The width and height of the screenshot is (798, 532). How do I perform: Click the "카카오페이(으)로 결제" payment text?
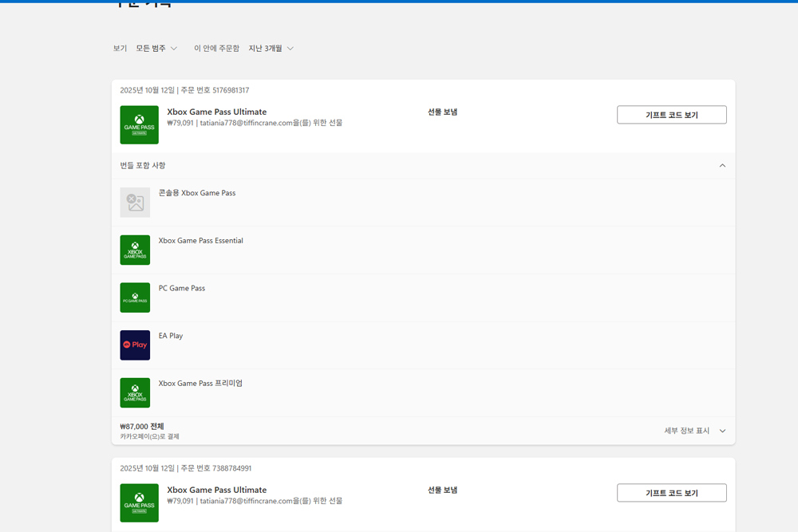click(x=150, y=436)
